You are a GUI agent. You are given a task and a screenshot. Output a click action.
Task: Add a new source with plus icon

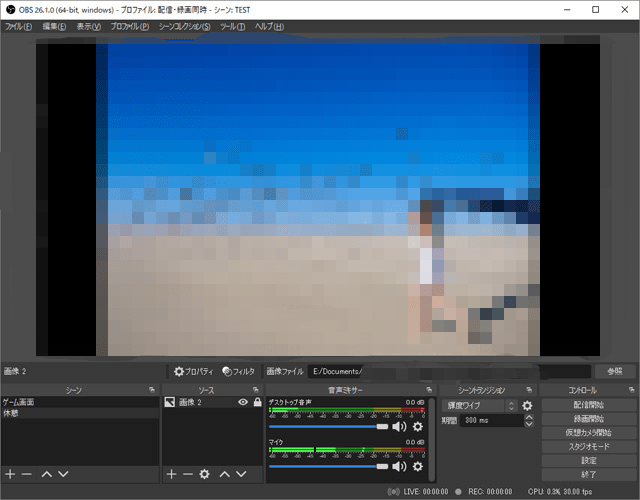coord(171,474)
